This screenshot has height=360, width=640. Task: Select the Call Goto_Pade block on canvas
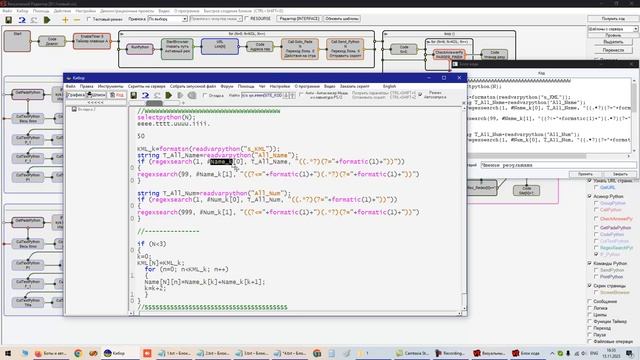tap(300, 49)
